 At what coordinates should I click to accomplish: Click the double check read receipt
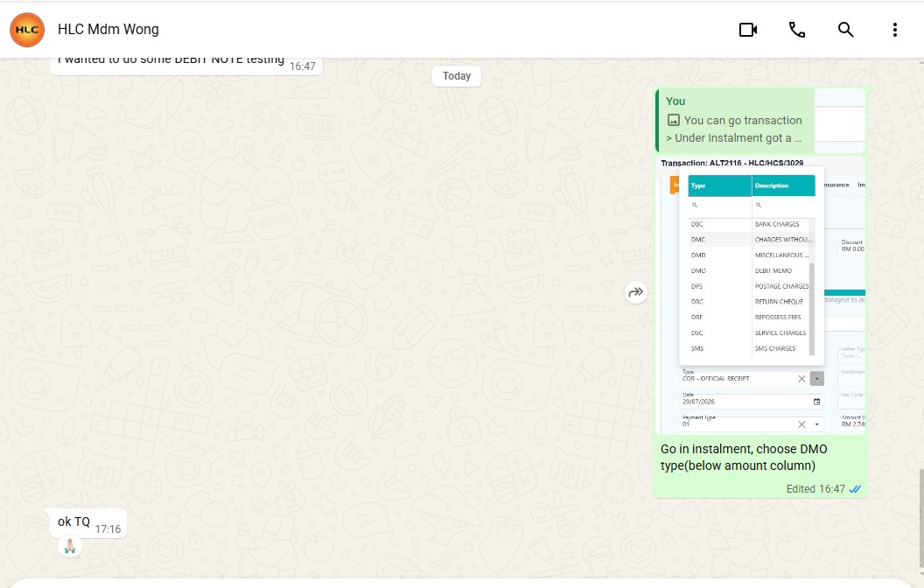pos(855,489)
